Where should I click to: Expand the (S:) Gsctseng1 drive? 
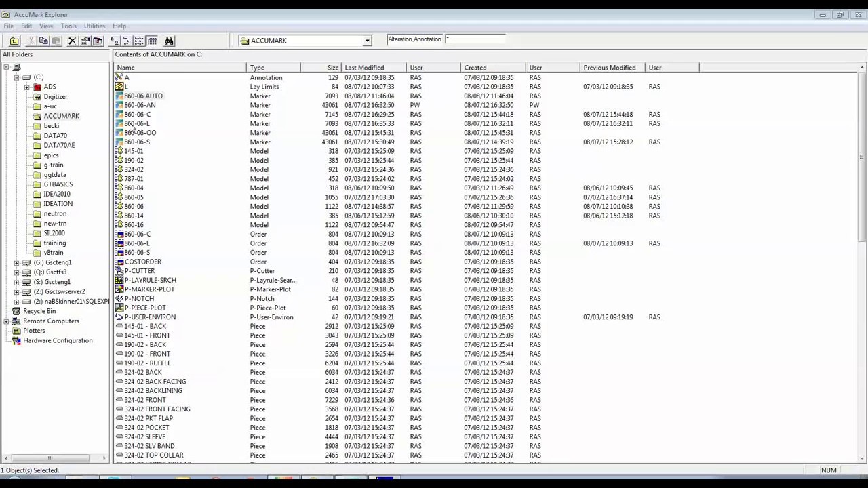pos(16,282)
